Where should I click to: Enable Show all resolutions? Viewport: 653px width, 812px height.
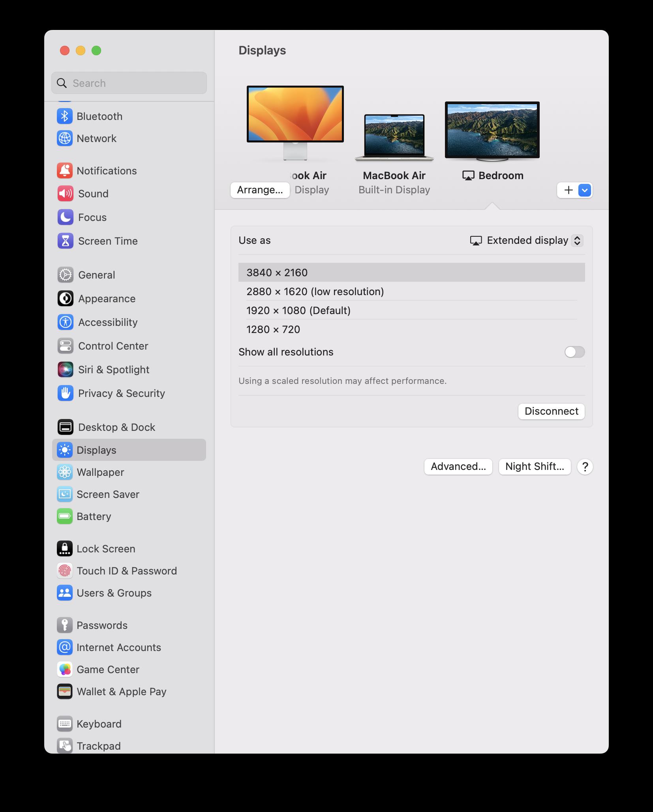pos(574,352)
